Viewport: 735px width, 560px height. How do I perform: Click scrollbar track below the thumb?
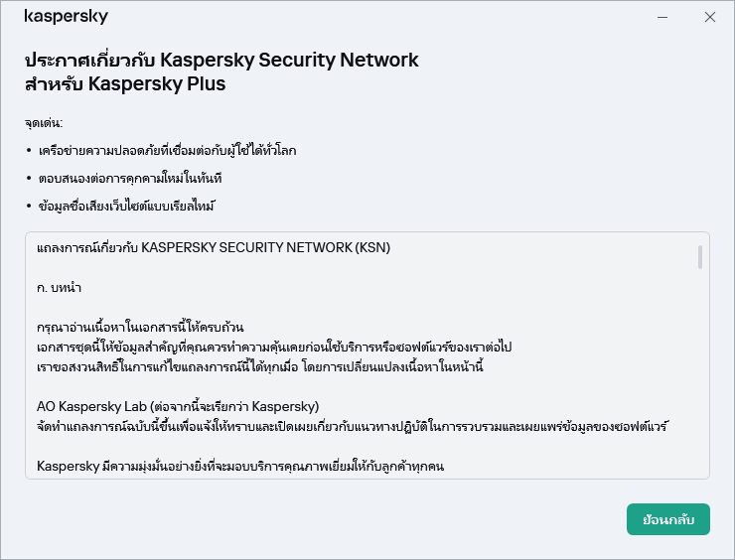click(700, 377)
